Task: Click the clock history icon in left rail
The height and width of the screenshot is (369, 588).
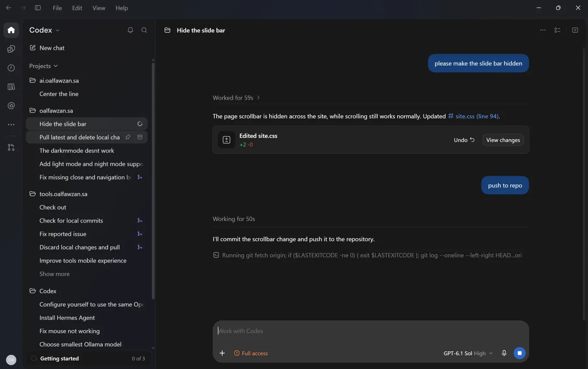Action: (11, 68)
